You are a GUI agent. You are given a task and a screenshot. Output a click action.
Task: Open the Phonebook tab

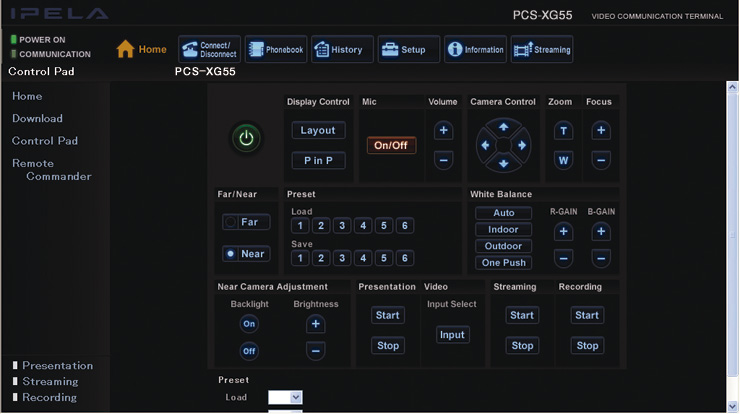(x=275, y=50)
